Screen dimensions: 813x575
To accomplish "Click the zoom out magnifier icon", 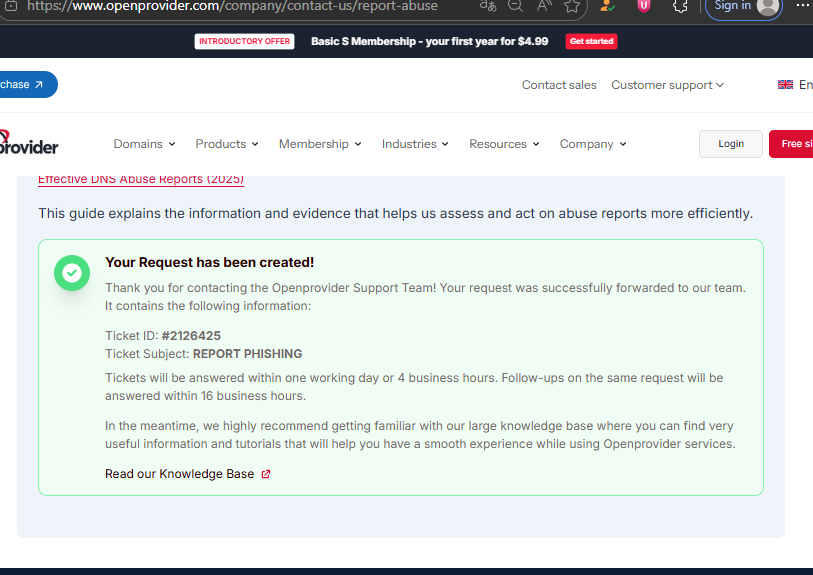I will pos(515,6).
